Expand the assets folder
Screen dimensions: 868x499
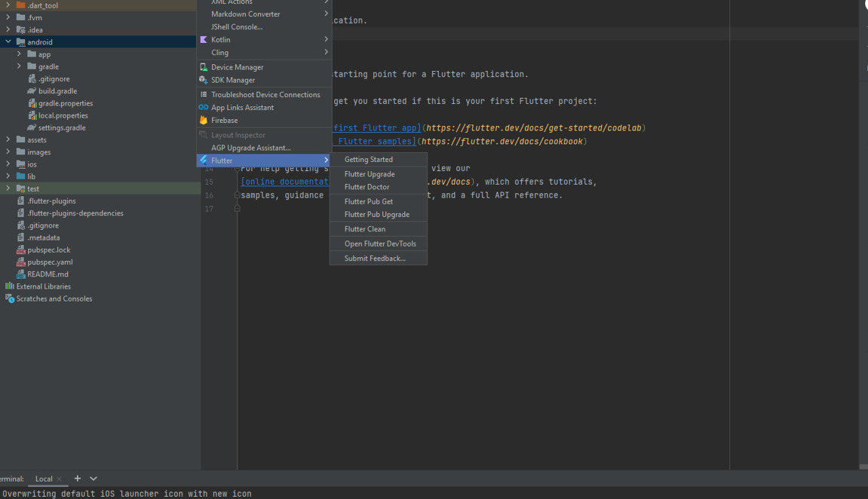[8, 139]
